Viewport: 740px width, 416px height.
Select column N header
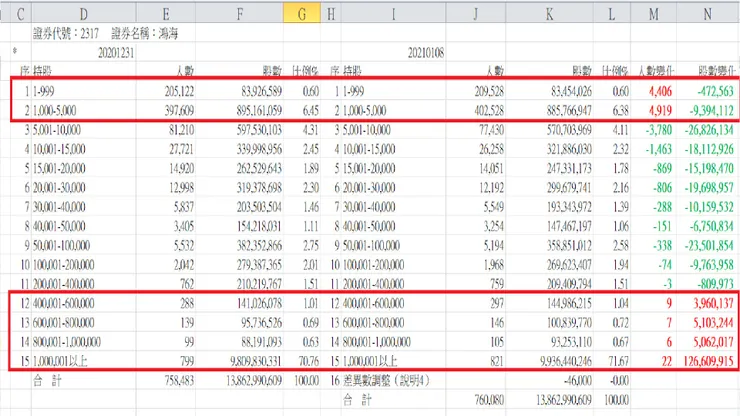pyautogui.click(x=708, y=14)
